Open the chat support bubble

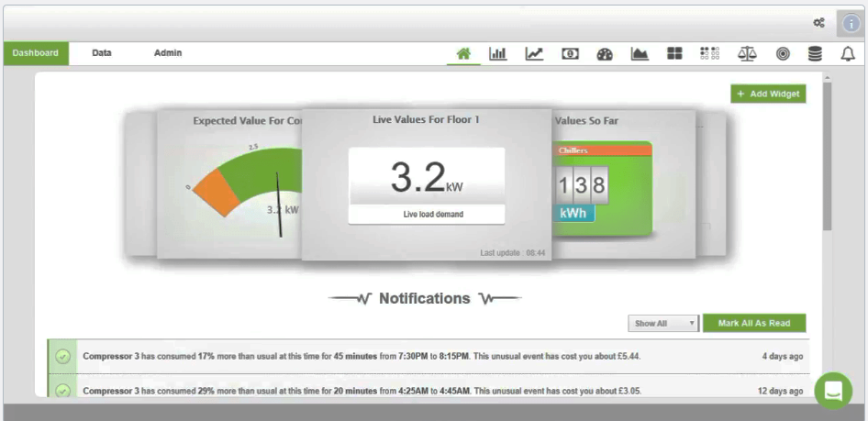tap(834, 391)
